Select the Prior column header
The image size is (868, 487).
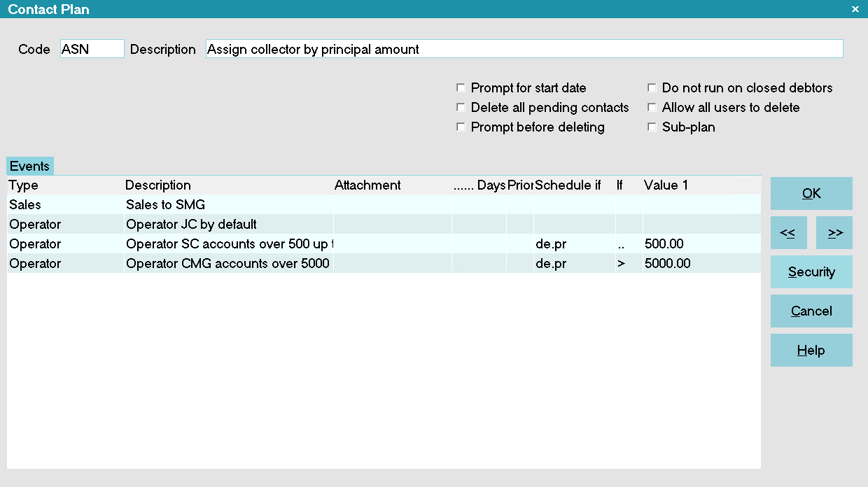point(521,185)
